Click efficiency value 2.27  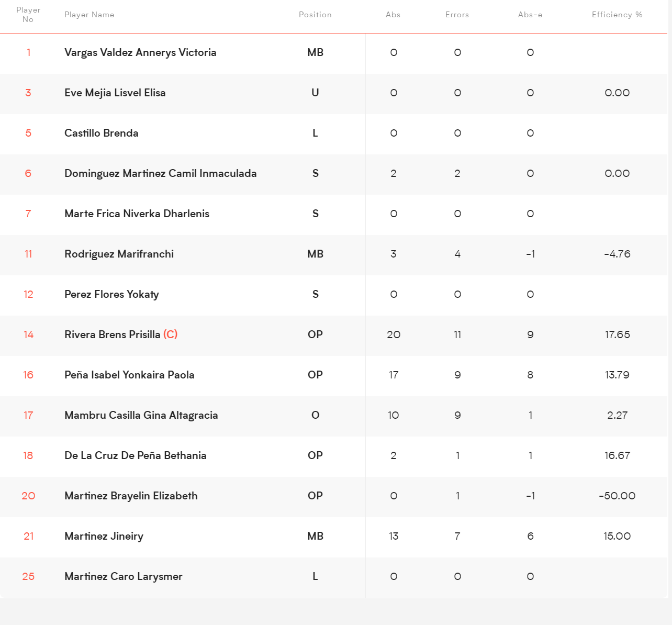pyautogui.click(x=617, y=415)
